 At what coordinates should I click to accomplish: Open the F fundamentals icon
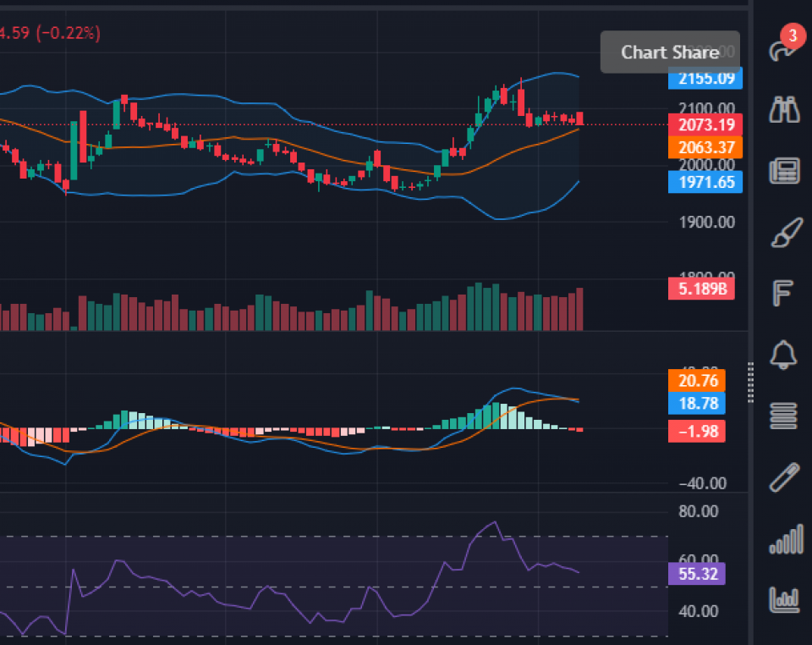782,293
